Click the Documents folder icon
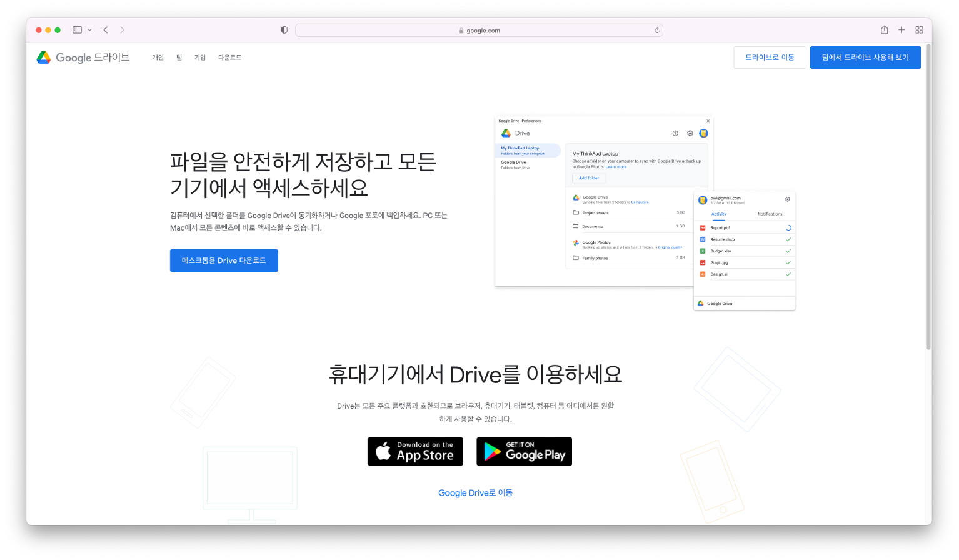This screenshot has height=560, width=959. point(576,226)
